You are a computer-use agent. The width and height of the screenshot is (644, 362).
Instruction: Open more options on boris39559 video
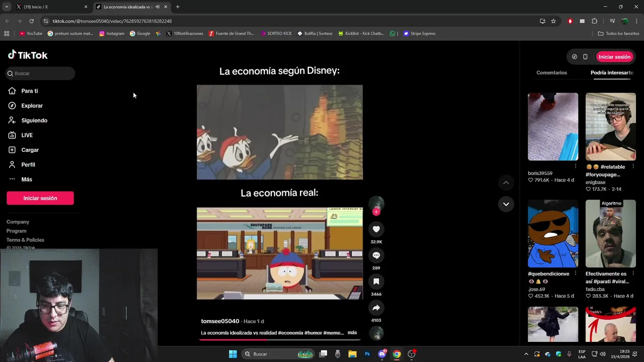point(575,166)
